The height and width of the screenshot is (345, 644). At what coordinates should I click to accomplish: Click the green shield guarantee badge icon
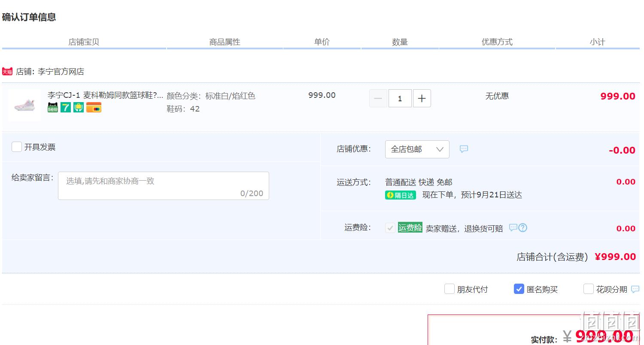[x=78, y=107]
